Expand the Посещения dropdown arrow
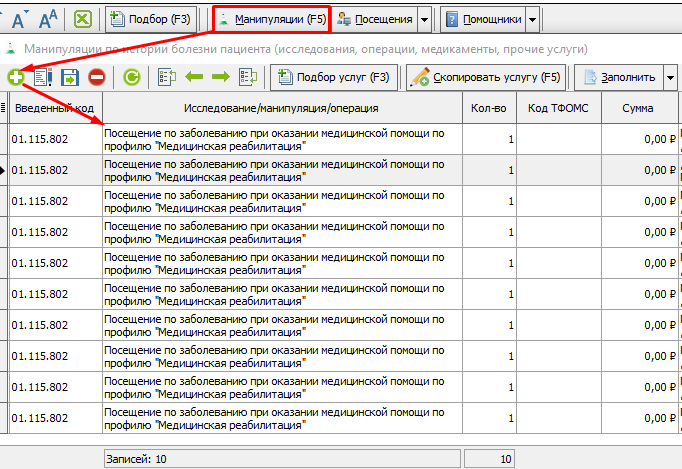 click(x=424, y=18)
